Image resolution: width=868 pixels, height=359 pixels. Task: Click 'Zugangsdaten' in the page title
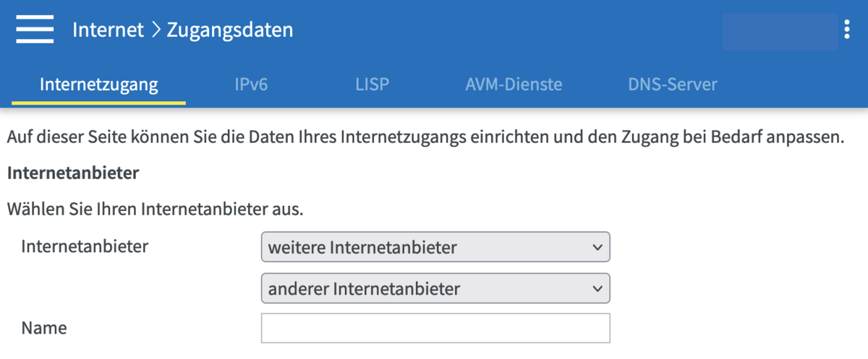click(x=230, y=30)
